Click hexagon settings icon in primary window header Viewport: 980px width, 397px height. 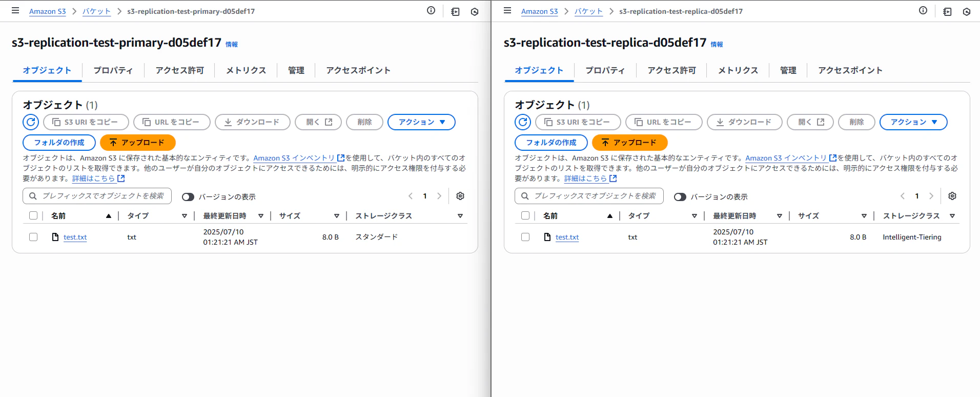pyautogui.click(x=475, y=11)
